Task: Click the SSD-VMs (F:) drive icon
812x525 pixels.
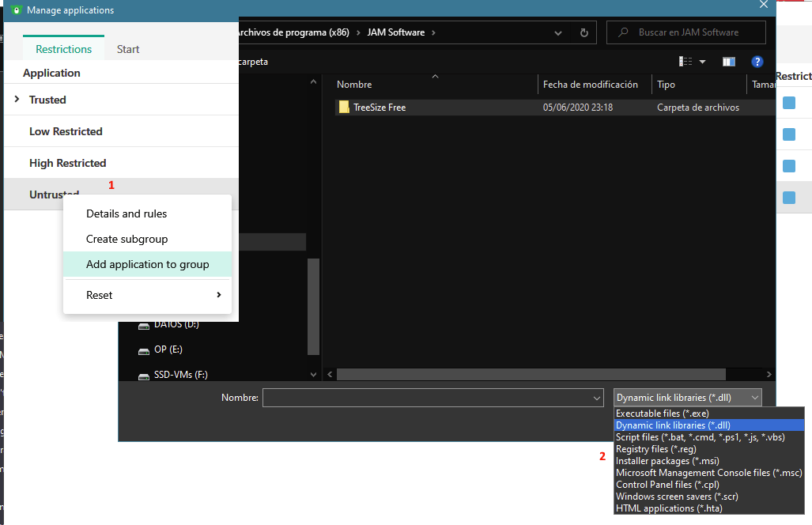Action: click(144, 375)
